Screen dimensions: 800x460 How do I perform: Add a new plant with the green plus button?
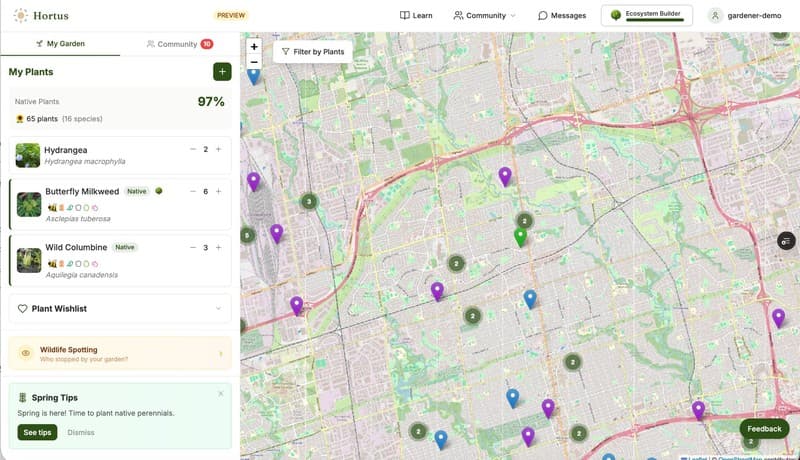[222, 72]
